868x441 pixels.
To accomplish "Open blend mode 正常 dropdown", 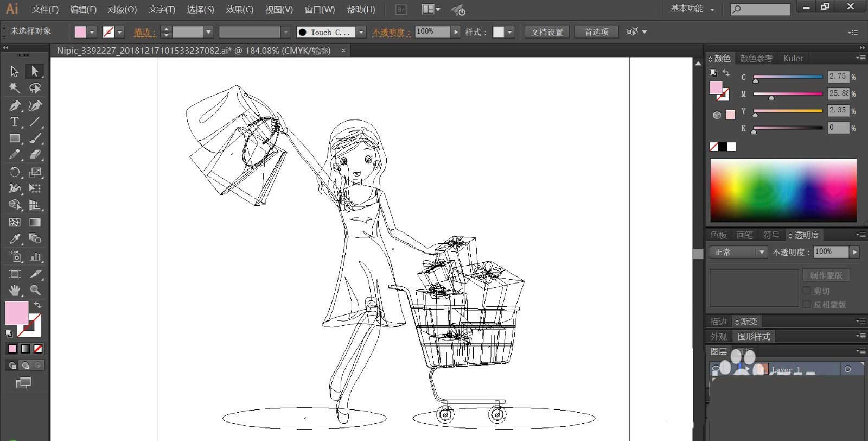I will tap(738, 252).
